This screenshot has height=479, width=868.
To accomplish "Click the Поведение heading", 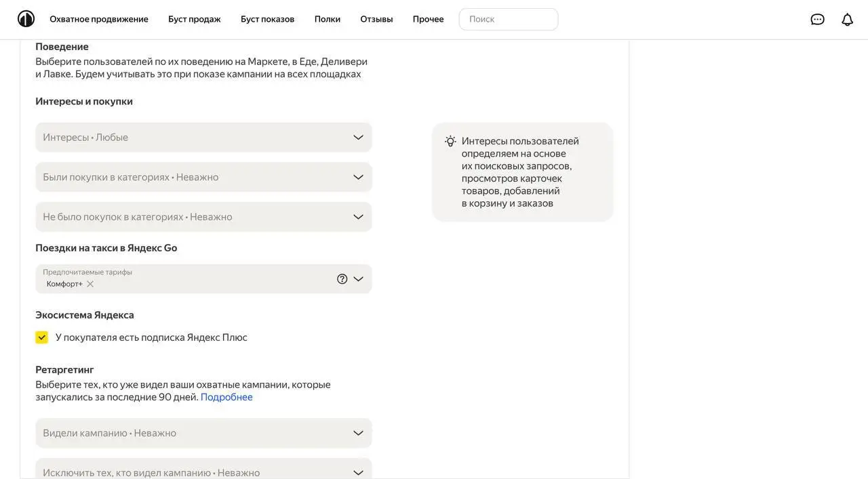I will coord(62,47).
